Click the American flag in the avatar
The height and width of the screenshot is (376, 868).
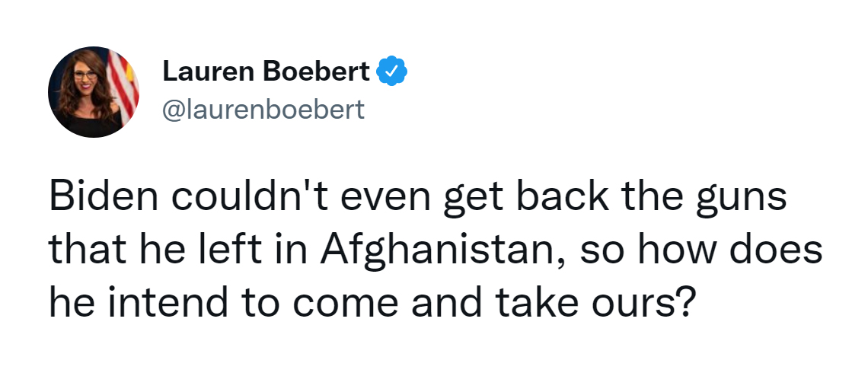tap(122, 83)
